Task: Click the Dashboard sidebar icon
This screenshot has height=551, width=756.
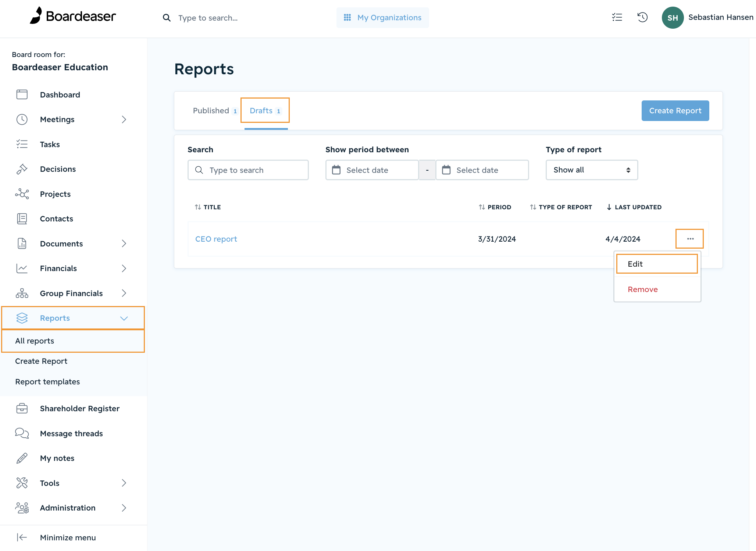Action: coord(22,95)
